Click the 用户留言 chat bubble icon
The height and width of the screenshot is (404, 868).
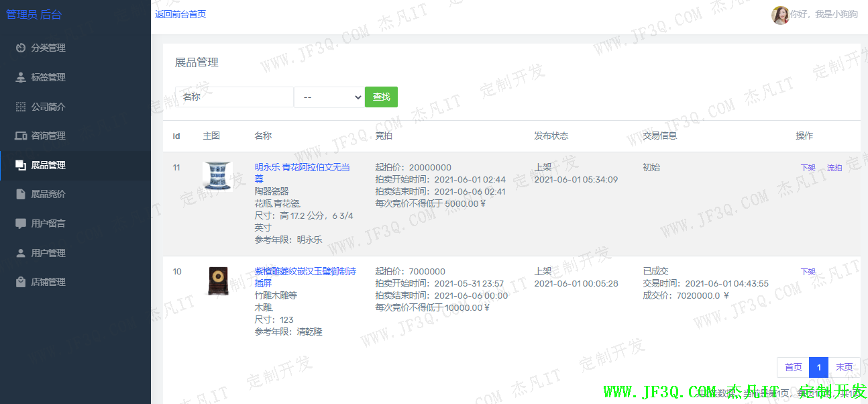coord(21,223)
